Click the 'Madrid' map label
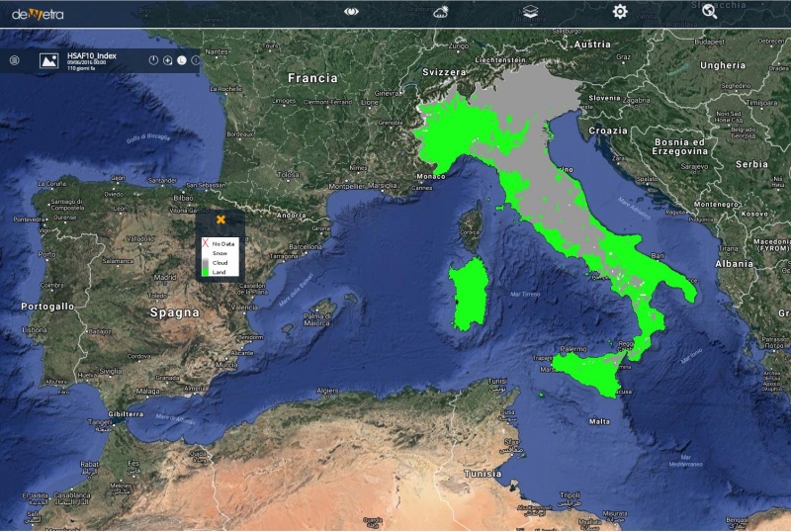791x532 pixels. [x=165, y=277]
